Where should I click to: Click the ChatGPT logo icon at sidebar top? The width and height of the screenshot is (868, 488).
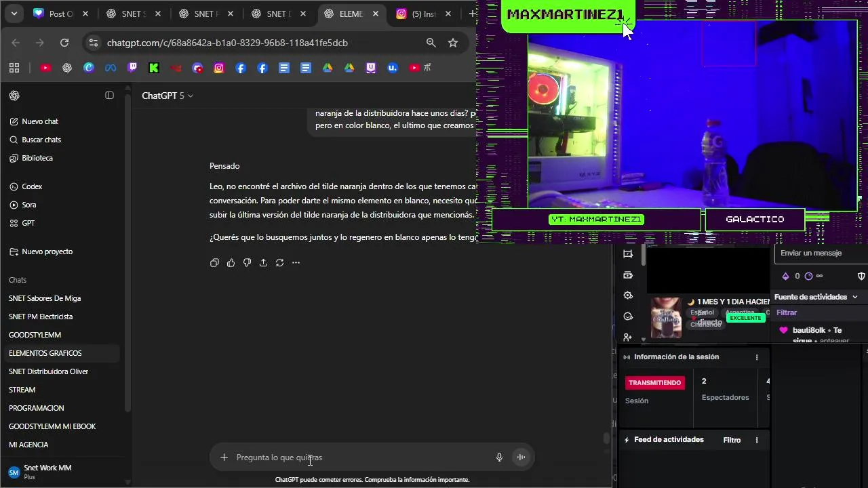tap(14, 96)
